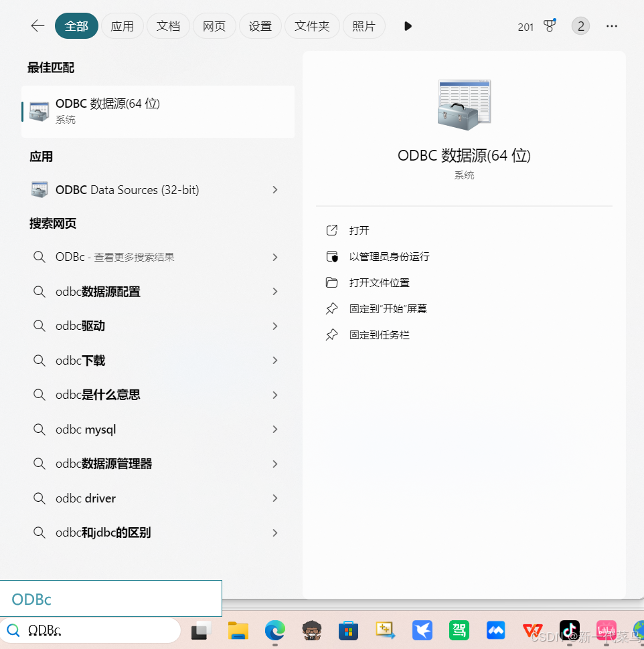Open the Microsoft Store taskbar icon
Screen dimensions: 644x649
(x=348, y=630)
